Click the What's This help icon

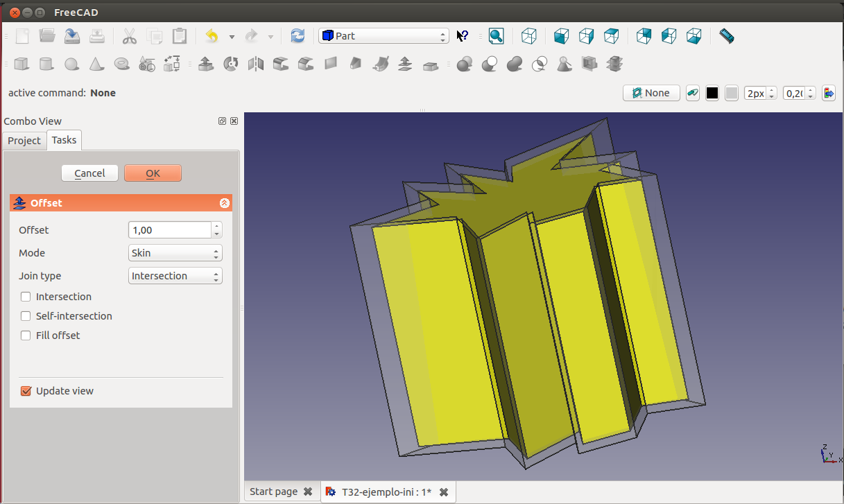463,36
